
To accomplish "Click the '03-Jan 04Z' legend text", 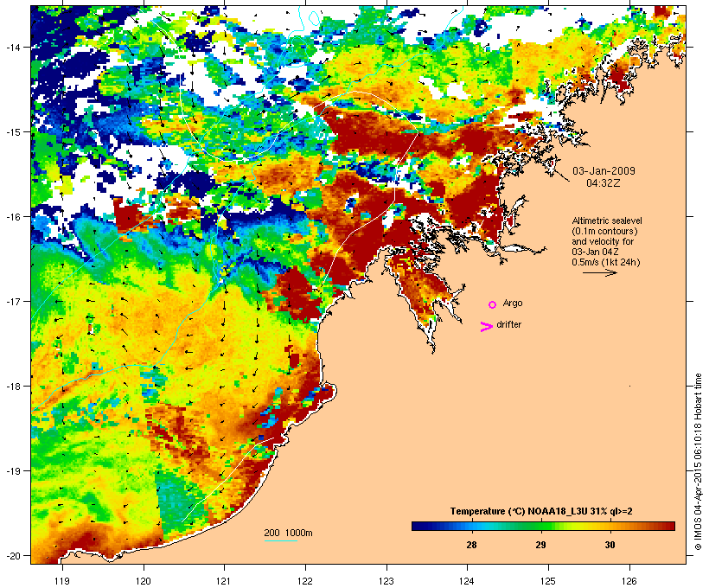I will pyautogui.click(x=595, y=252).
